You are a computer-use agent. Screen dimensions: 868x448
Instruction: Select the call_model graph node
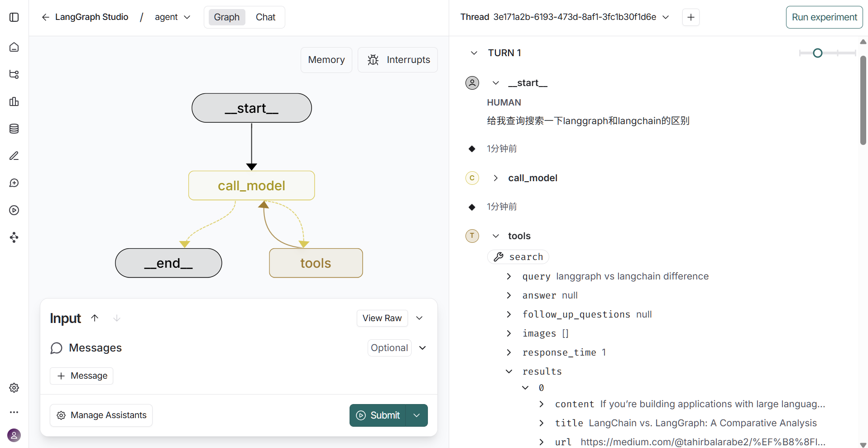coord(252,186)
